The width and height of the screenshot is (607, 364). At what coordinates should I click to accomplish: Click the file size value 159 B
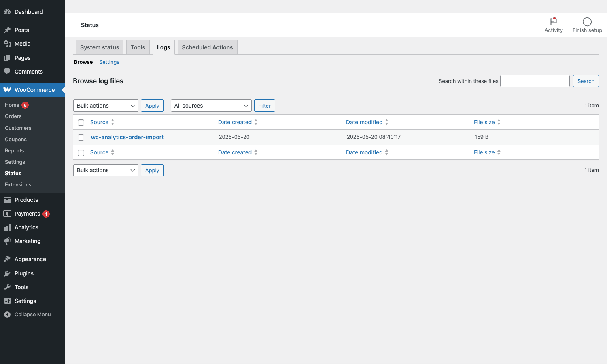pos(482,137)
